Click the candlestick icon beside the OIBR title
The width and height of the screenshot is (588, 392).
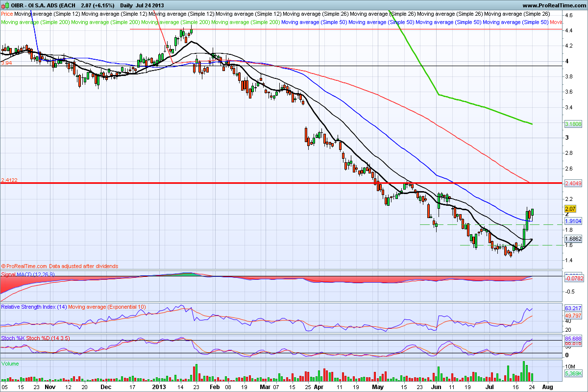point(4,6)
